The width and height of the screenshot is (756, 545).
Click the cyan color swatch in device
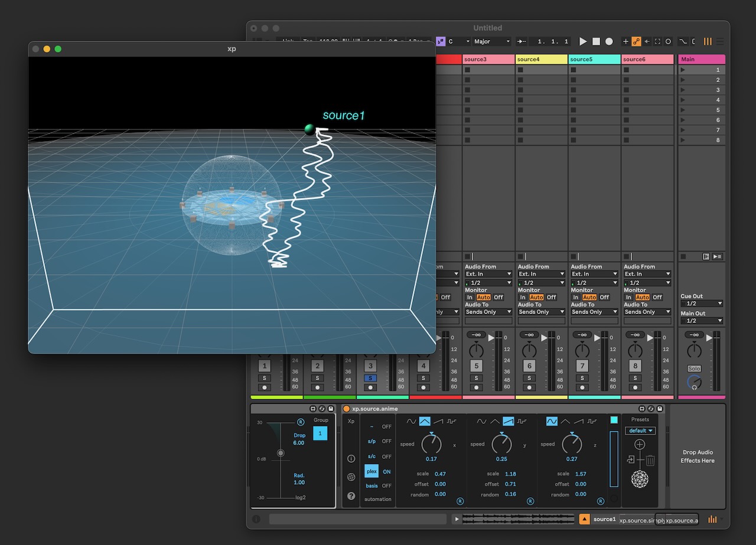coord(614,420)
